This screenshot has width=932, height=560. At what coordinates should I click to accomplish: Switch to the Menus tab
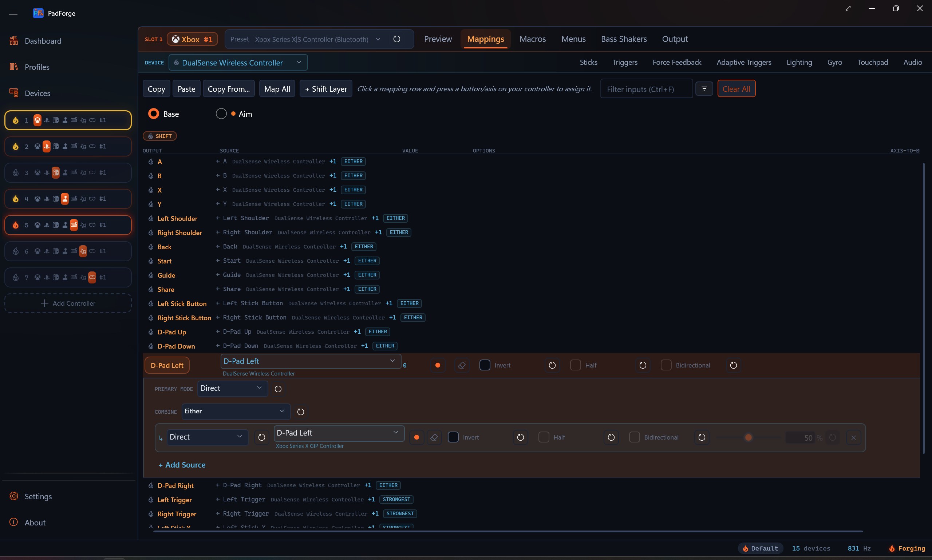pos(573,39)
